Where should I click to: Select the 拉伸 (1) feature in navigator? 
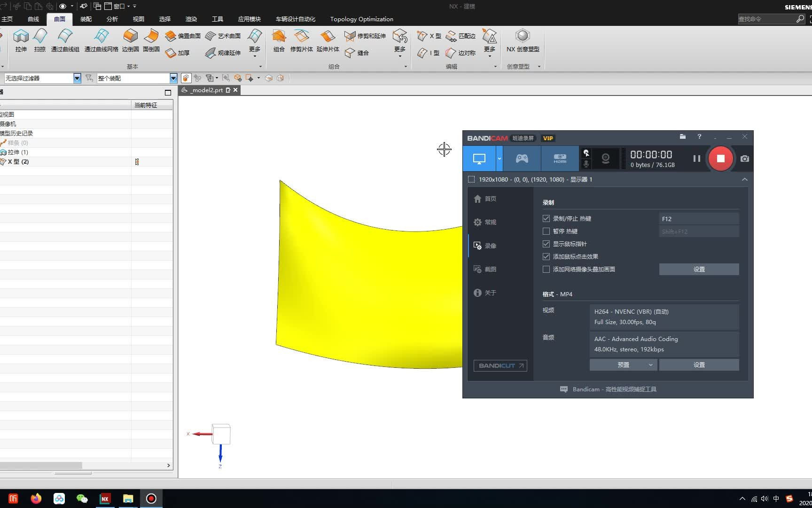[x=18, y=152]
